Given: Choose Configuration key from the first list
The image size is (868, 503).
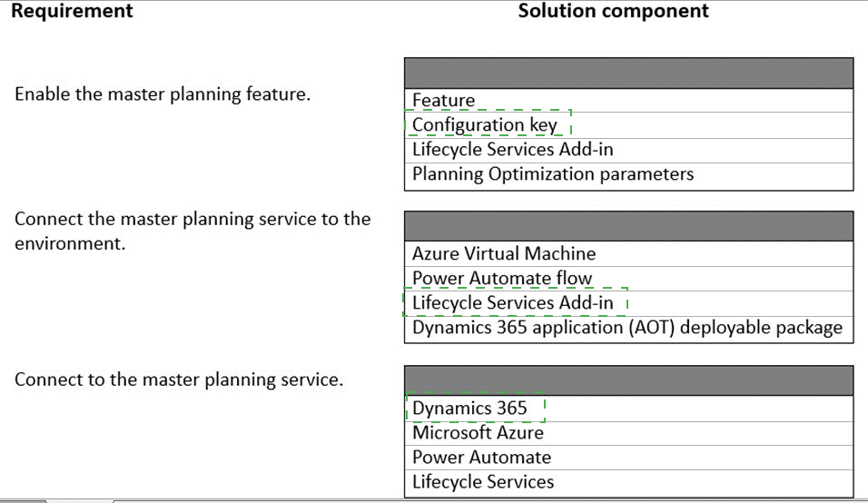Looking at the screenshot, I should 485,125.
